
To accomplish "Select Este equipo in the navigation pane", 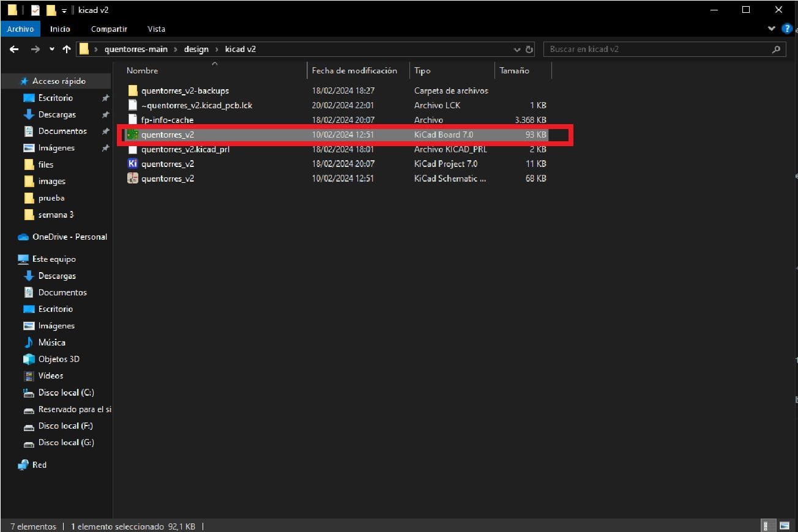I will pos(47,259).
